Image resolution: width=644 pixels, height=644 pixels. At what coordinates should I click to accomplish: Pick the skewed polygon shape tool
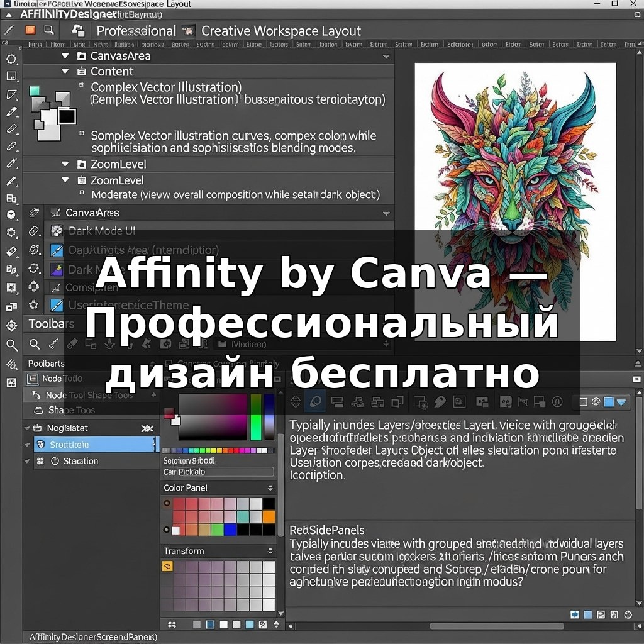11,94
